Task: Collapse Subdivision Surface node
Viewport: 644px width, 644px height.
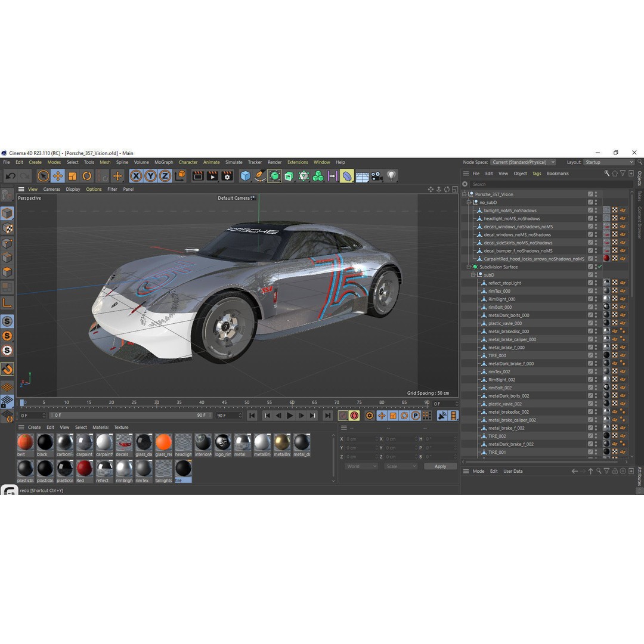Action: click(469, 267)
